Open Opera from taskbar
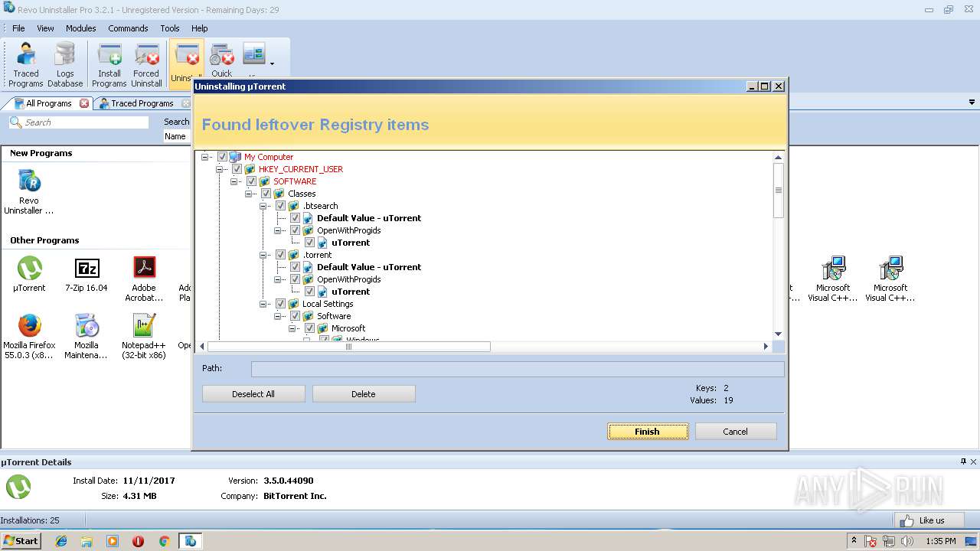Image resolution: width=980 pixels, height=551 pixels. click(x=138, y=541)
